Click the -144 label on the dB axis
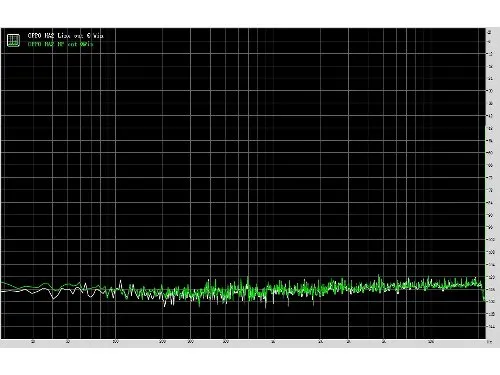Viewport: 500px width, 375px height. click(x=491, y=327)
